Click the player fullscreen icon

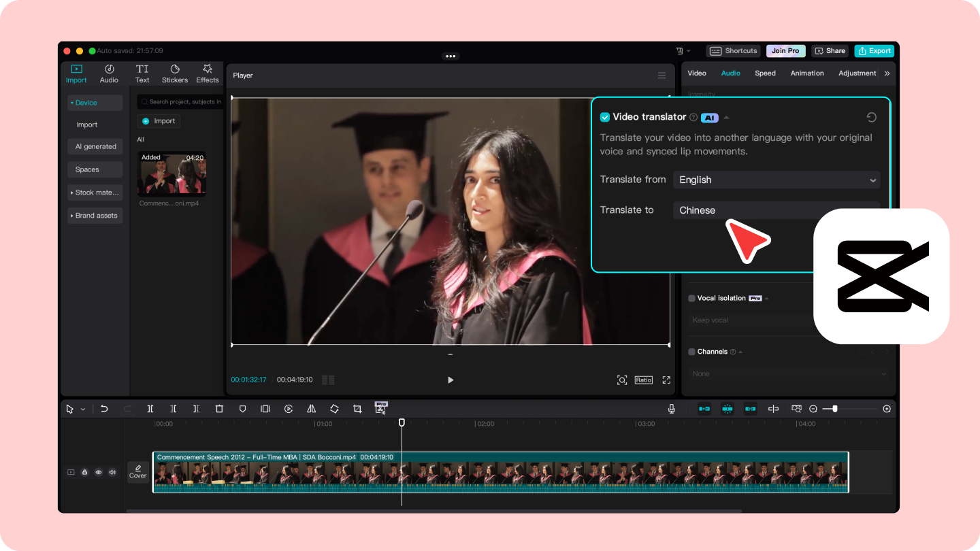[x=666, y=380]
